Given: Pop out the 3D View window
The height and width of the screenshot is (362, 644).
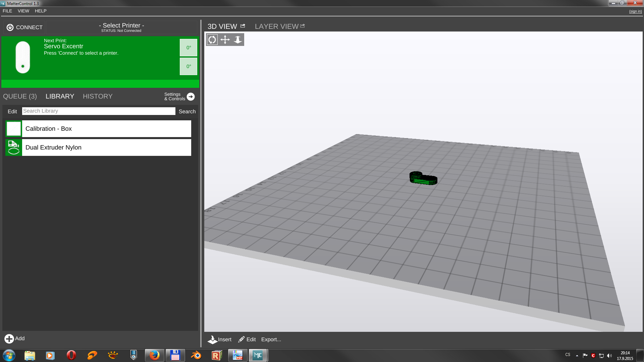Looking at the screenshot, I should click(x=243, y=26).
